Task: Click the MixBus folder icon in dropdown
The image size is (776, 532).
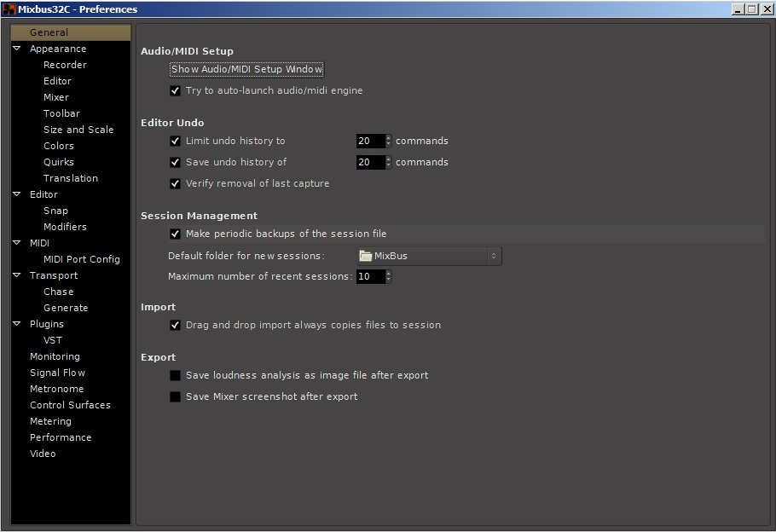Action: (x=365, y=256)
